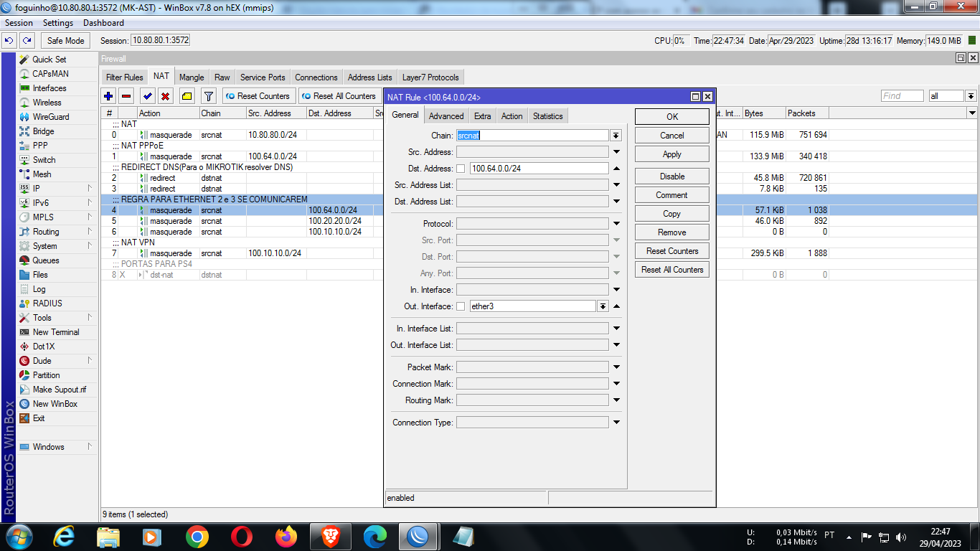The image size is (980, 551).
Task: Expand the Src. Address List field
Action: tap(616, 185)
